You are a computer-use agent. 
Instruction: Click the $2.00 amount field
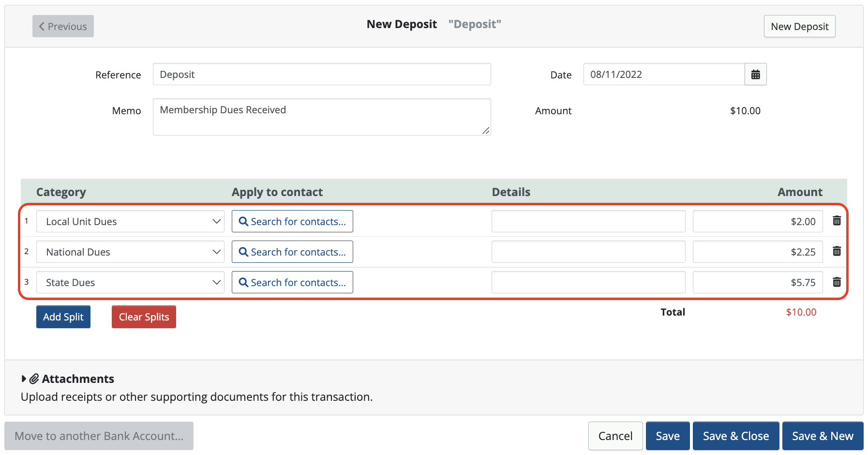pos(758,221)
